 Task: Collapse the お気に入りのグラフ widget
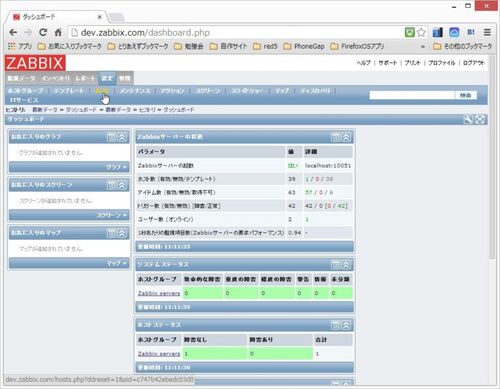click(x=122, y=137)
